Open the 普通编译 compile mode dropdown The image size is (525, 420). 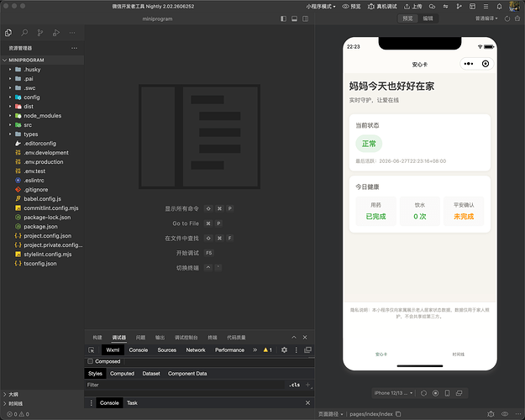[486, 18]
